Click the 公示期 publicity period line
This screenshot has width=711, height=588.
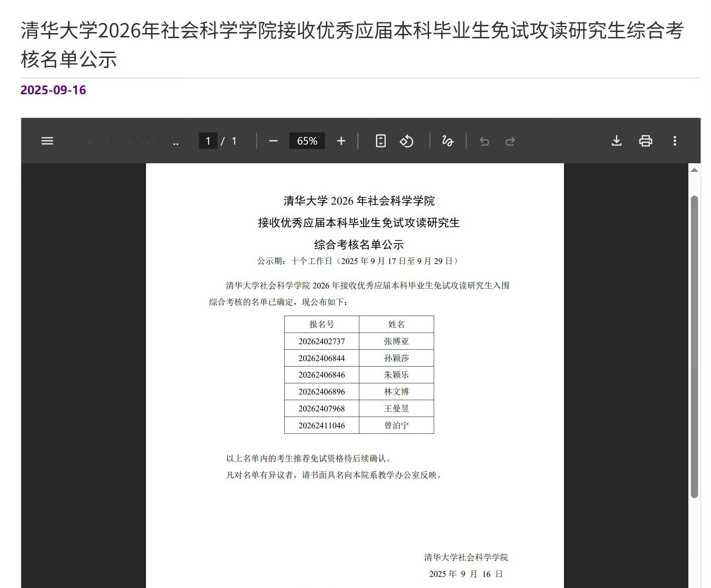[x=359, y=261]
